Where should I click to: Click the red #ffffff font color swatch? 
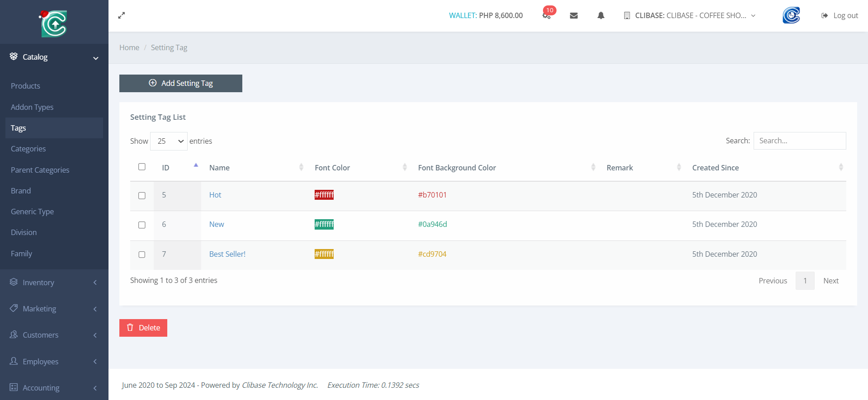coord(324,195)
